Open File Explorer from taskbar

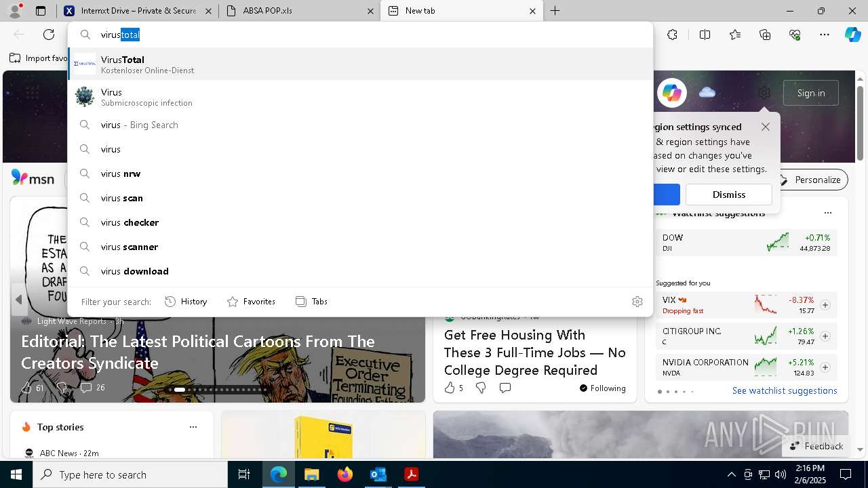311,474
